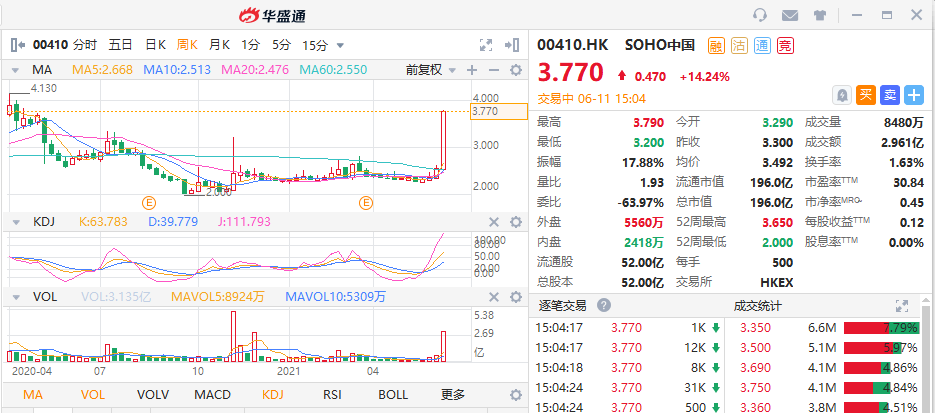Switch to 分时 intraday chart
Viewport: 935px width, 413px height.
click(x=85, y=45)
